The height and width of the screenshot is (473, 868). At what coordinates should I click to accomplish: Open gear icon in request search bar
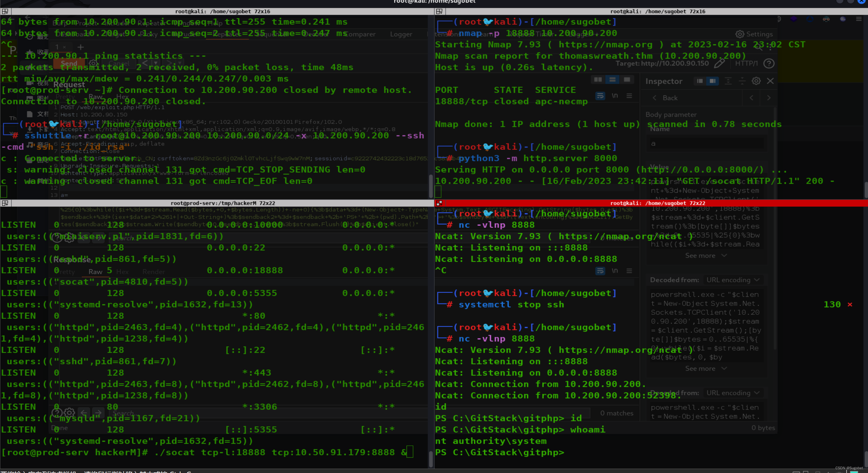point(69,238)
